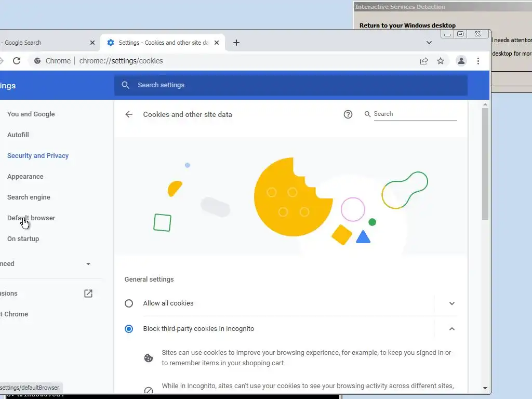The image size is (532, 399).
Task: Open Search engine settings section
Action: [x=29, y=197]
